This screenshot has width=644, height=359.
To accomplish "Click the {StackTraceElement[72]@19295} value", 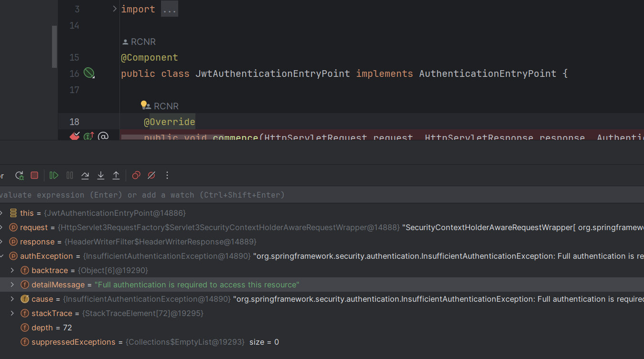I will [x=143, y=313].
